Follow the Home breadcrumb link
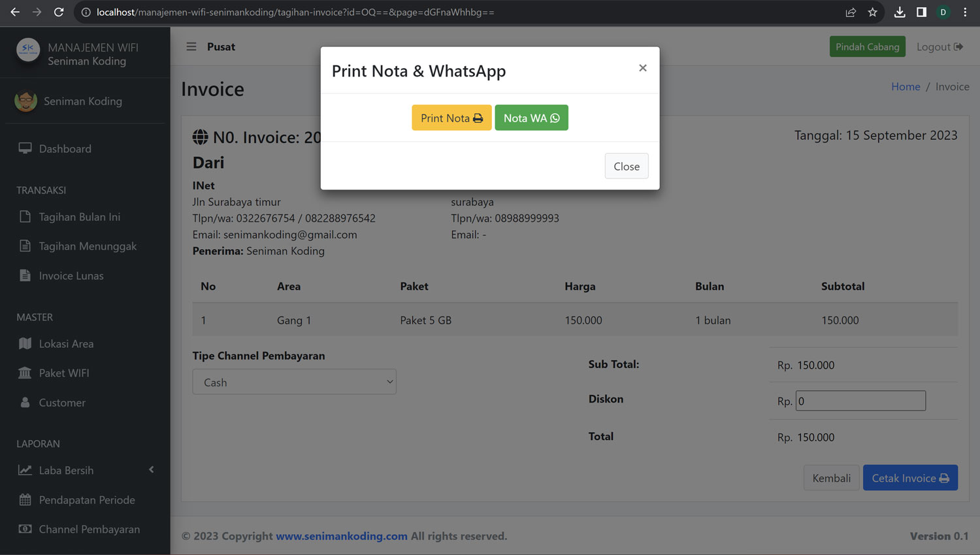980x555 pixels. point(906,86)
